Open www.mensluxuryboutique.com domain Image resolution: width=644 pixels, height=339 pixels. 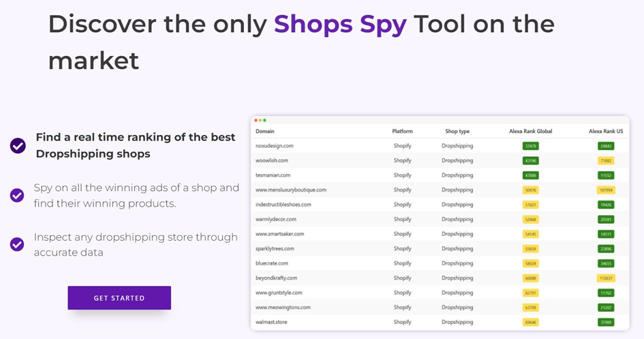pos(291,190)
